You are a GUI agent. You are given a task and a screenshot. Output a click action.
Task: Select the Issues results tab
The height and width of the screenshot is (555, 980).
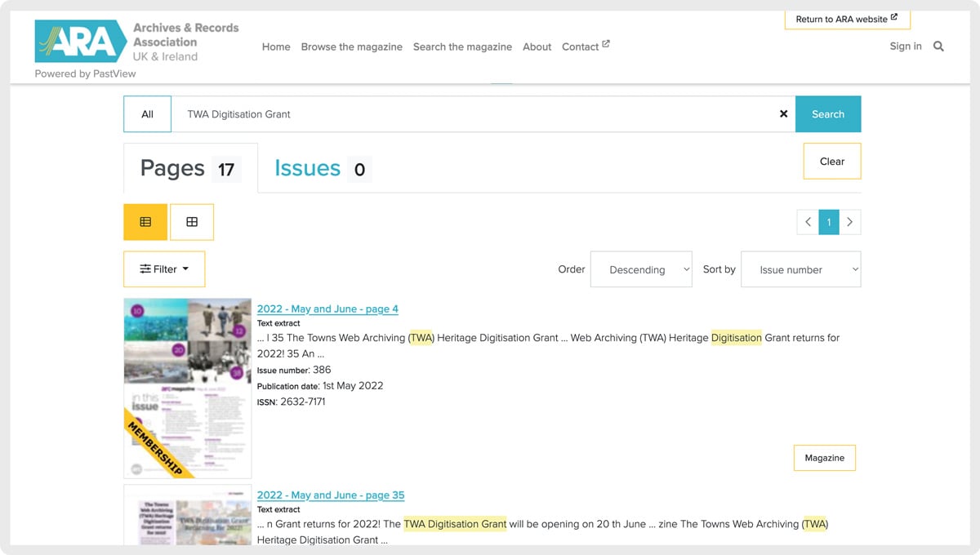point(322,168)
